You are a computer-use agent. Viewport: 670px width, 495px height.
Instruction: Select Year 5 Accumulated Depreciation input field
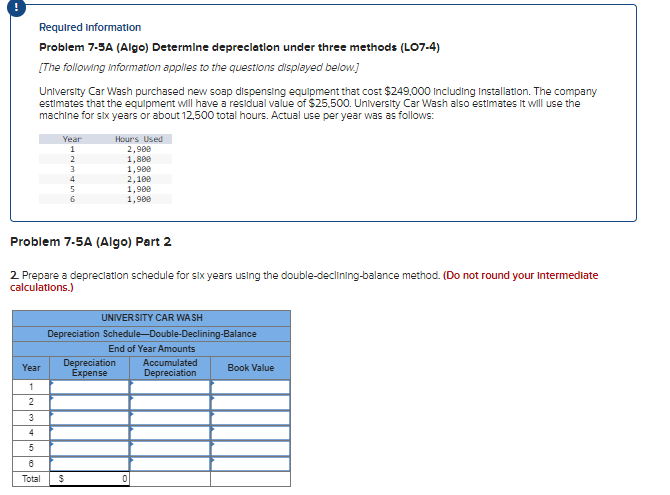pos(170,448)
